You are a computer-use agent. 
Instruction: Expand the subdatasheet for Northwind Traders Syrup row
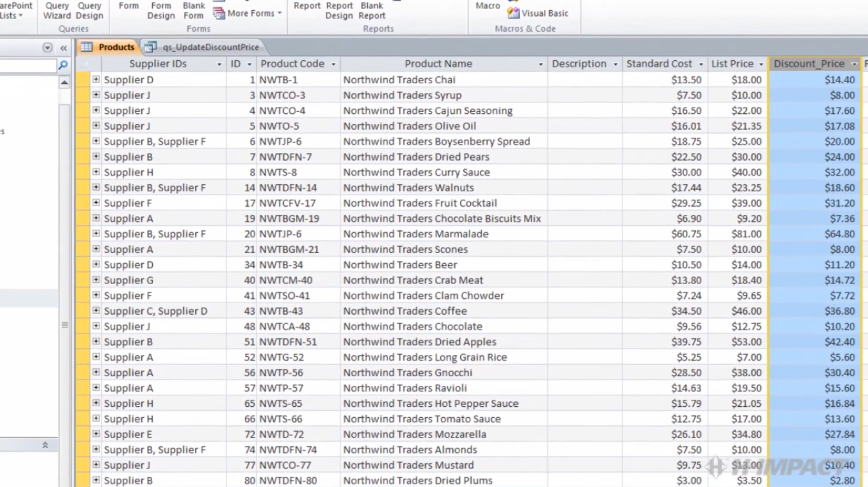click(95, 95)
